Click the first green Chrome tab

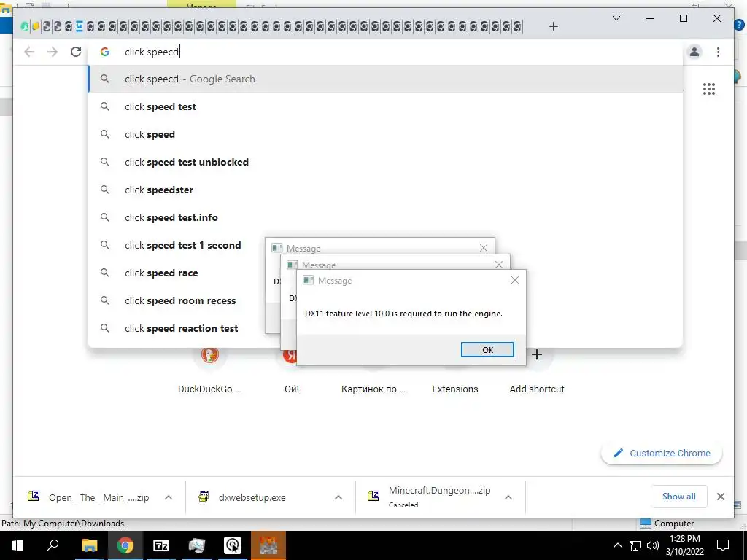(x=24, y=27)
